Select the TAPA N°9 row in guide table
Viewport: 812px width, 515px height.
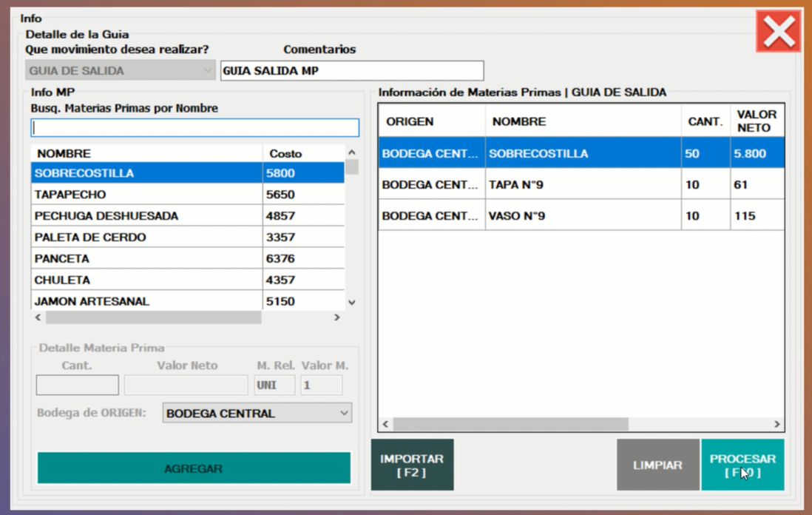[x=581, y=185]
